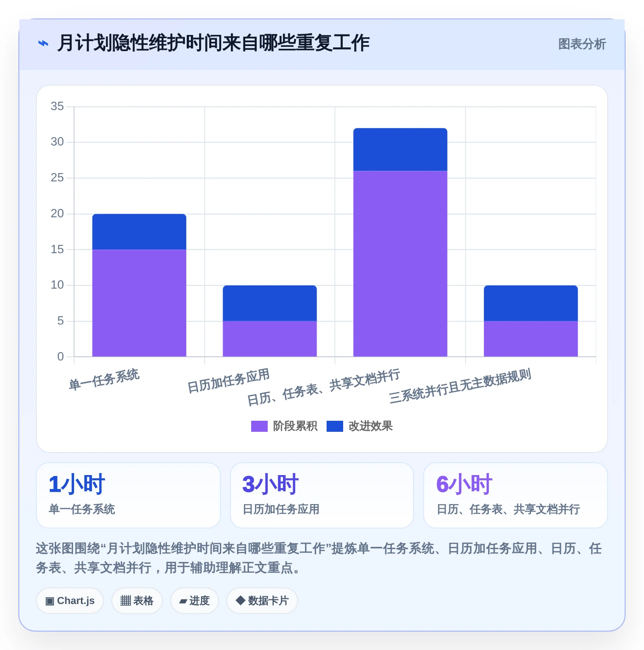Click the blue bar segment for 日历加任务应用

pos(270,303)
